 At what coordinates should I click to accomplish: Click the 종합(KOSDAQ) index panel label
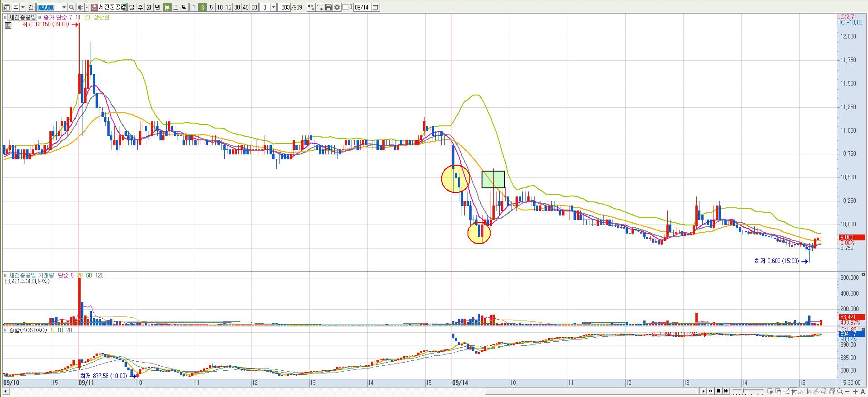[x=28, y=330]
